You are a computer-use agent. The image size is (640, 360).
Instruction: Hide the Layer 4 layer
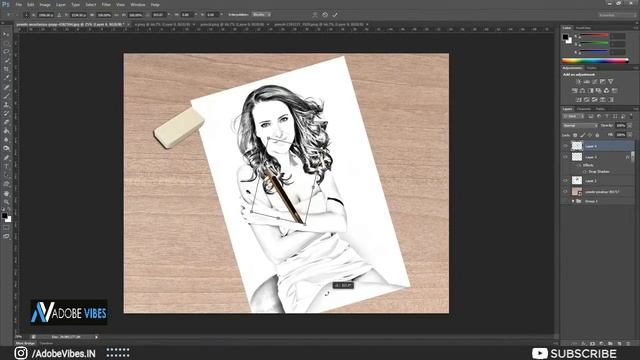566,146
